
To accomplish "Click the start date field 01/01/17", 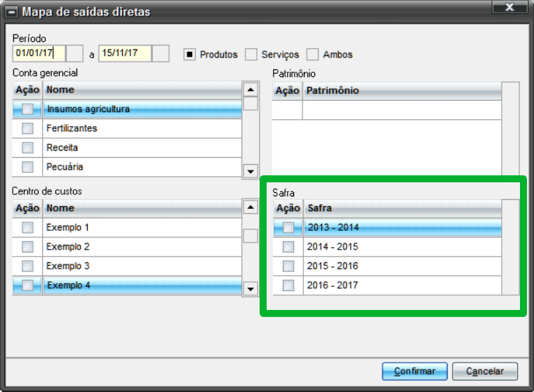I will 39,53.
